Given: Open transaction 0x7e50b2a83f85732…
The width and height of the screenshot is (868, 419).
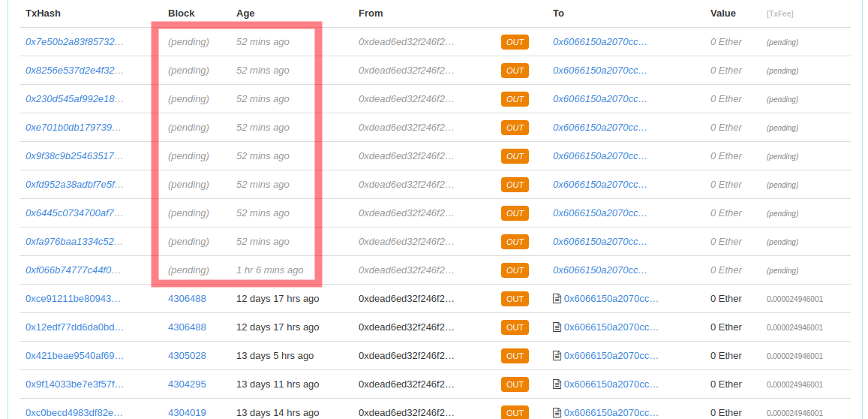Looking at the screenshot, I should [x=75, y=41].
